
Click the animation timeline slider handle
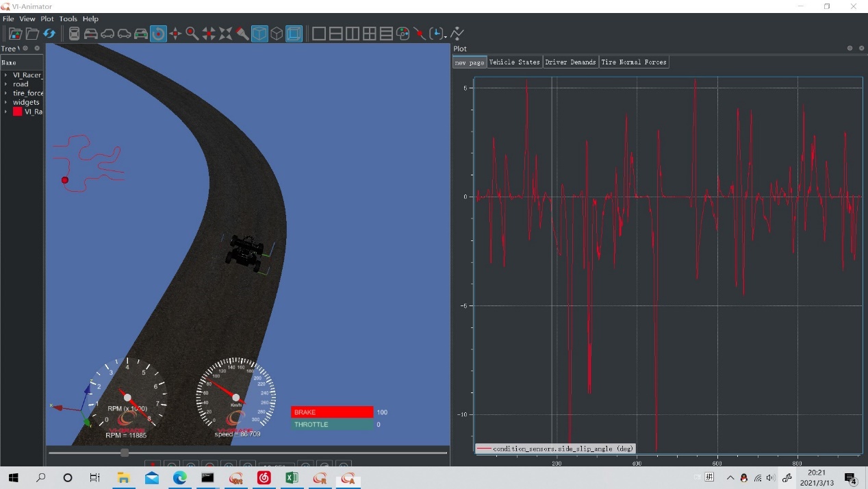125,453
